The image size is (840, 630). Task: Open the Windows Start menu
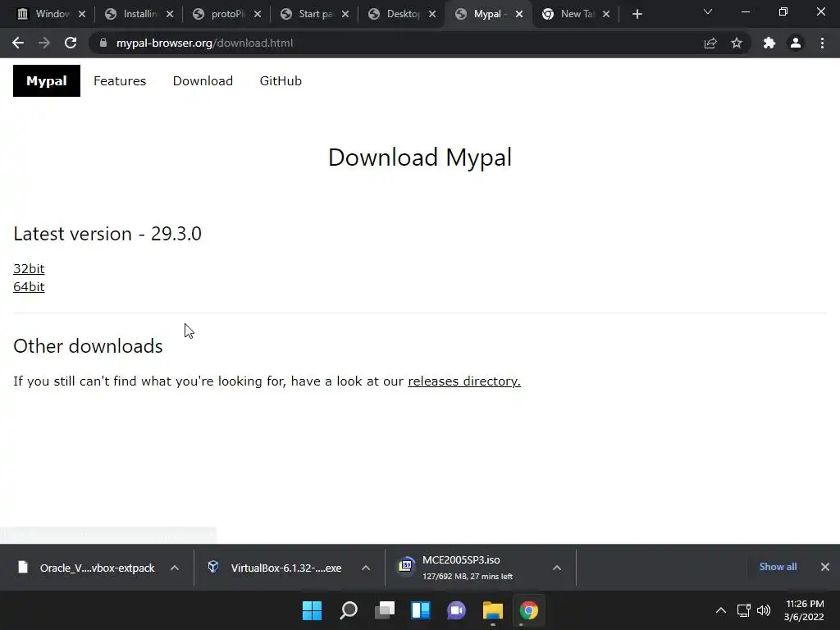(312, 610)
